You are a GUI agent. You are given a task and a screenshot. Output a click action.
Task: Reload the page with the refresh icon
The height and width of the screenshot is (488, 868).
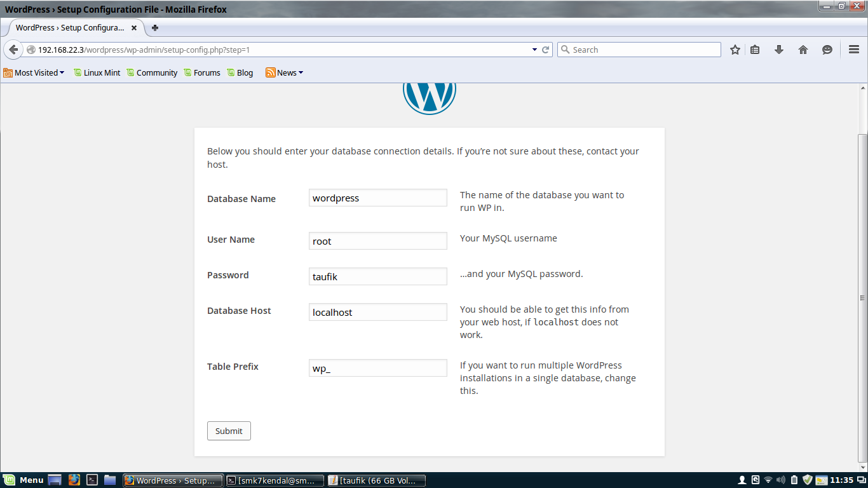[545, 50]
